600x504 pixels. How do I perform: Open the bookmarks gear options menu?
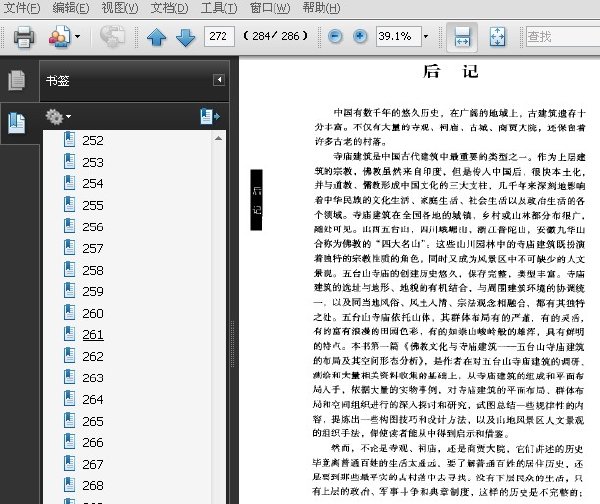[58, 116]
